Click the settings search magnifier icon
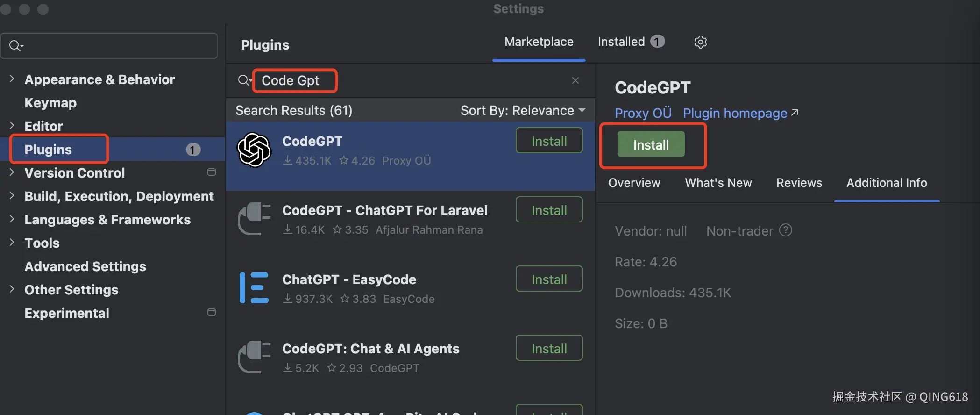Image resolution: width=980 pixels, height=415 pixels. [x=16, y=46]
